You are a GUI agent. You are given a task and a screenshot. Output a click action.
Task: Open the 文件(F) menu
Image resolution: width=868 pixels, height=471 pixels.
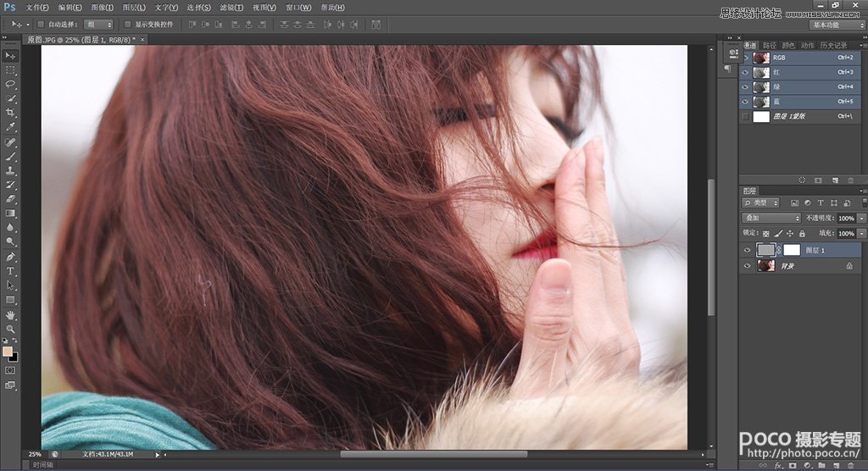coord(37,8)
